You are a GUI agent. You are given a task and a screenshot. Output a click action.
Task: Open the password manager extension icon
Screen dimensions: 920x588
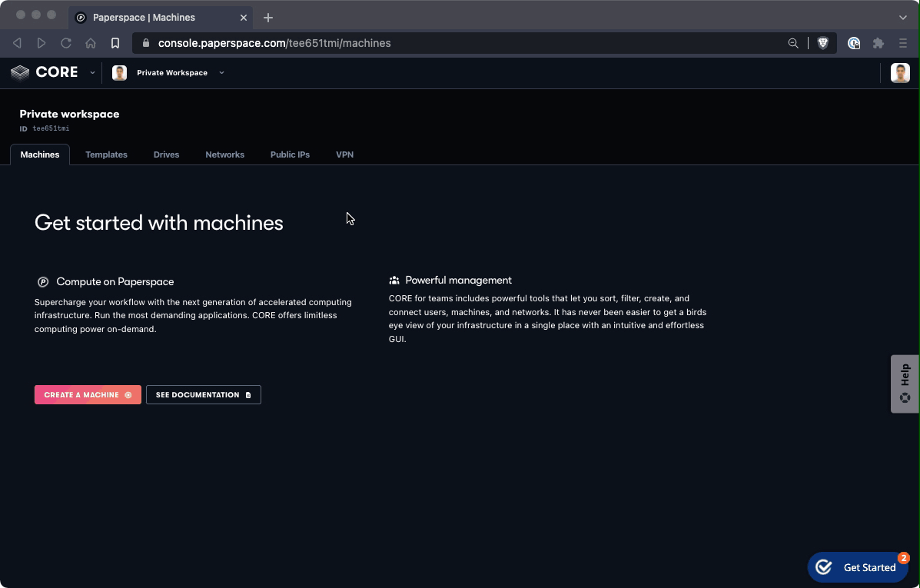click(x=854, y=43)
